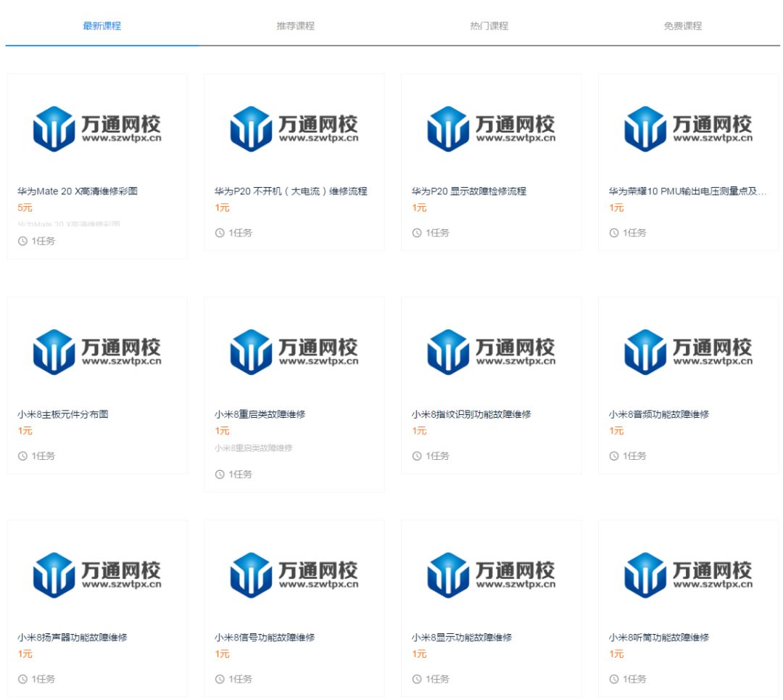Image resolution: width=783 pixels, height=700 pixels.
Task: Open thumbnail for 华为P20 不开机 course
Action: point(294,128)
